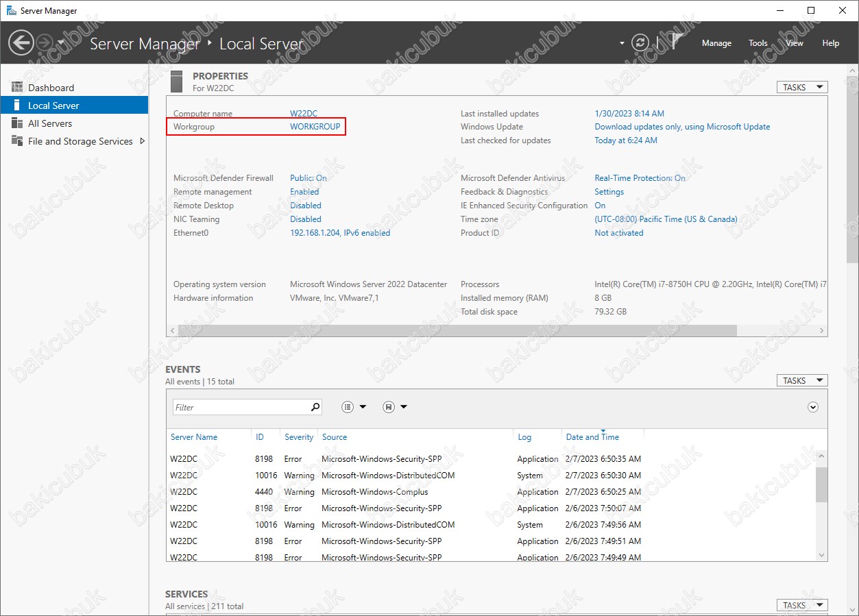Sort events by Log column header

(524, 437)
